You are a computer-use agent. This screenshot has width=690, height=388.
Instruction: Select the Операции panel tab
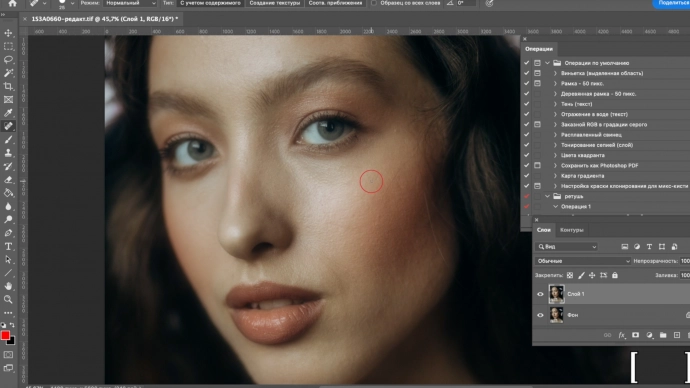[539, 49]
